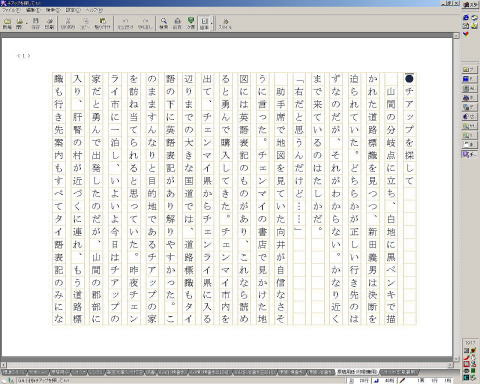Click the 検索 (Search) magnifier icon

pyautogui.click(x=163, y=23)
